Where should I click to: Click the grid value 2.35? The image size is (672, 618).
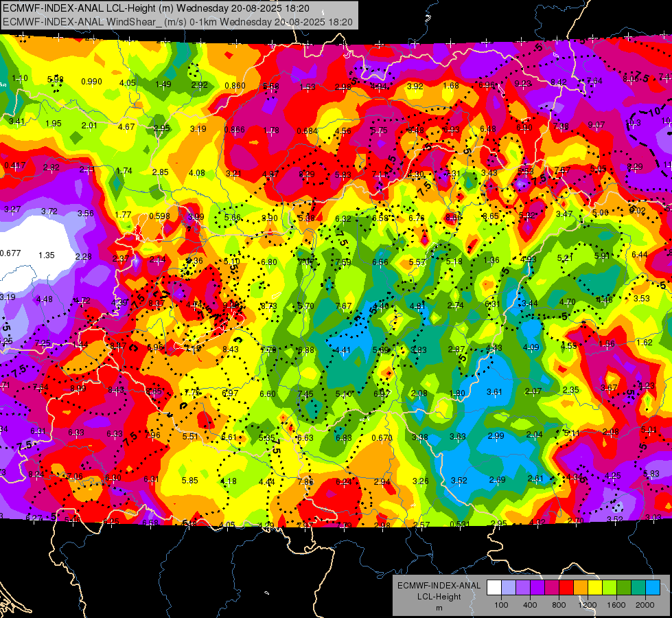570,389
